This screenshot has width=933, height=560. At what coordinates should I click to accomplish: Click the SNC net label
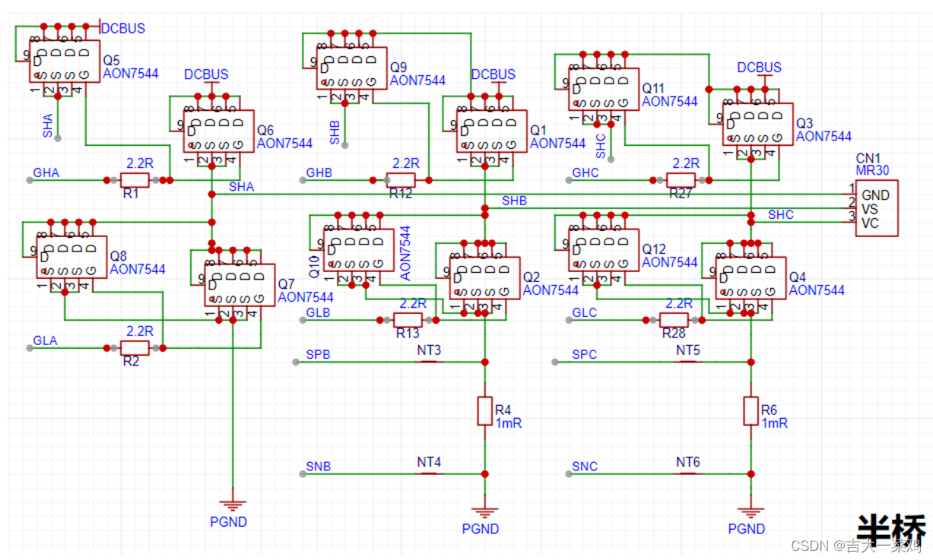585,467
